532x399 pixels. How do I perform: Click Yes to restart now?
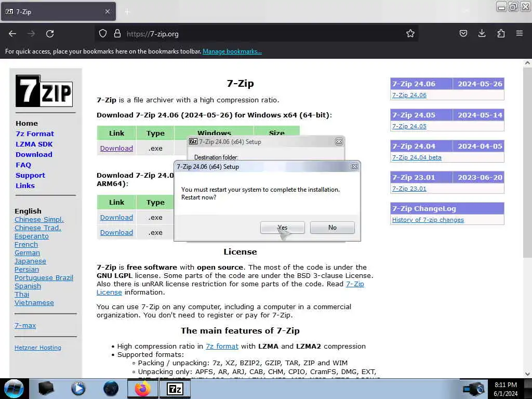[x=282, y=228]
